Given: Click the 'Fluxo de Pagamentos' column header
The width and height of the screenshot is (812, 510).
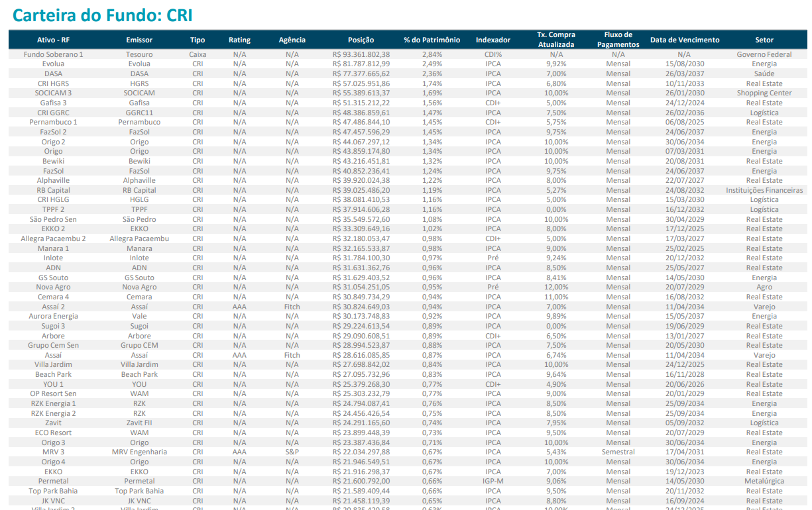Looking at the screenshot, I should point(618,40).
